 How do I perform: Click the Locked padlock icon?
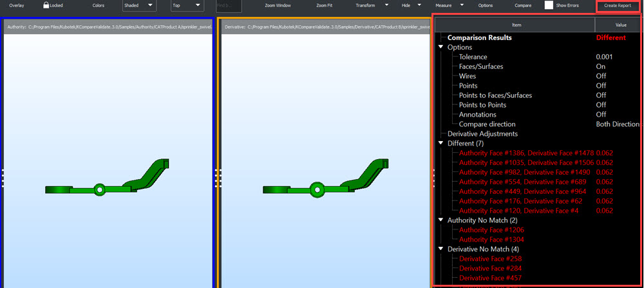[x=46, y=5]
